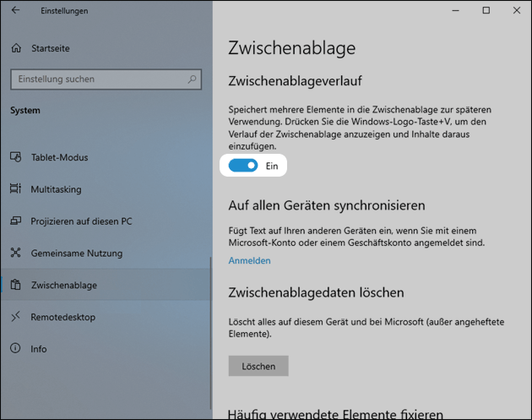Screen dimensions: 532x420
Task: Open the Remotedesktop settings page
Action: [x=62, y=317]
